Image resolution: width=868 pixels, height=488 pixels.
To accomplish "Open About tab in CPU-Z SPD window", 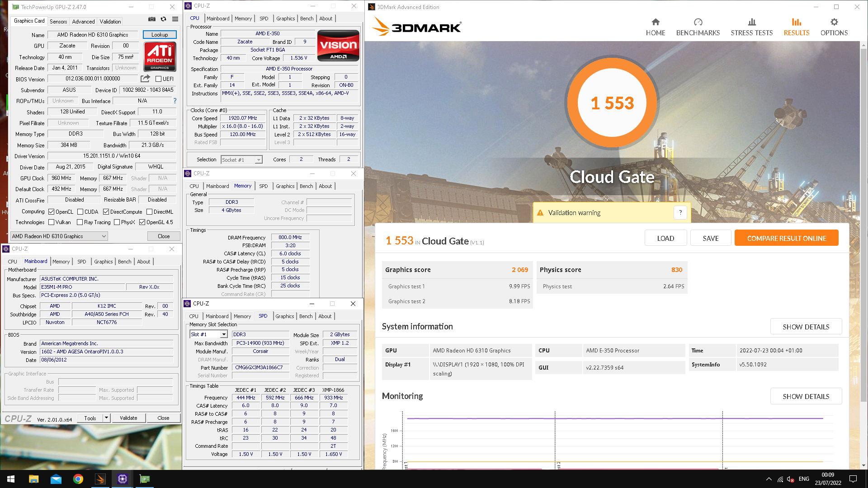I will coord(325,316).
